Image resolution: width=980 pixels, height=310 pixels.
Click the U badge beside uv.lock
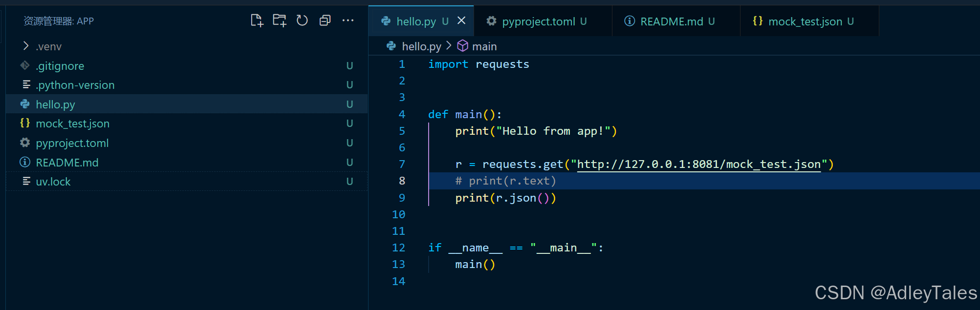(349, 181)
